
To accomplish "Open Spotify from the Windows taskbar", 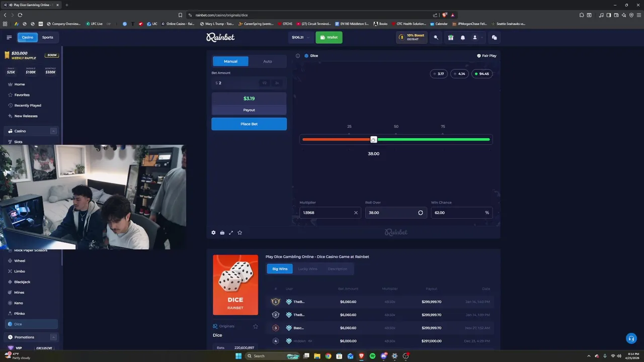I will pyautogui.click(x=372, y=356).
